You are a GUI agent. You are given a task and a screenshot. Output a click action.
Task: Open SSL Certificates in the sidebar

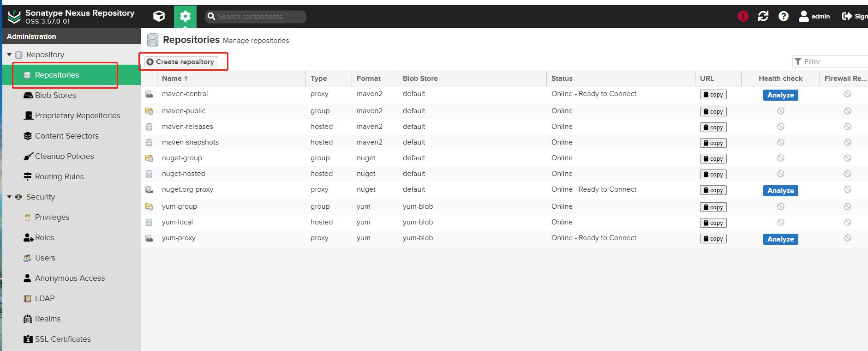(72, 339)
